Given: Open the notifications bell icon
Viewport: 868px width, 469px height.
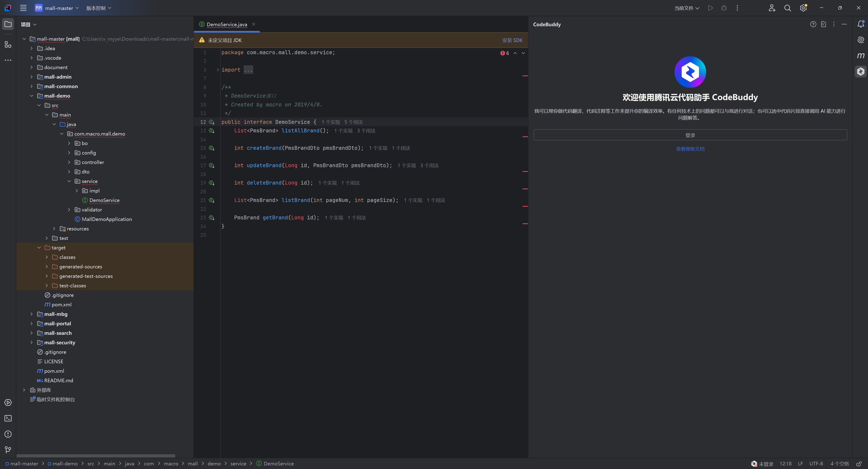Looking at the screenshot, I should (x=861, y=24).
